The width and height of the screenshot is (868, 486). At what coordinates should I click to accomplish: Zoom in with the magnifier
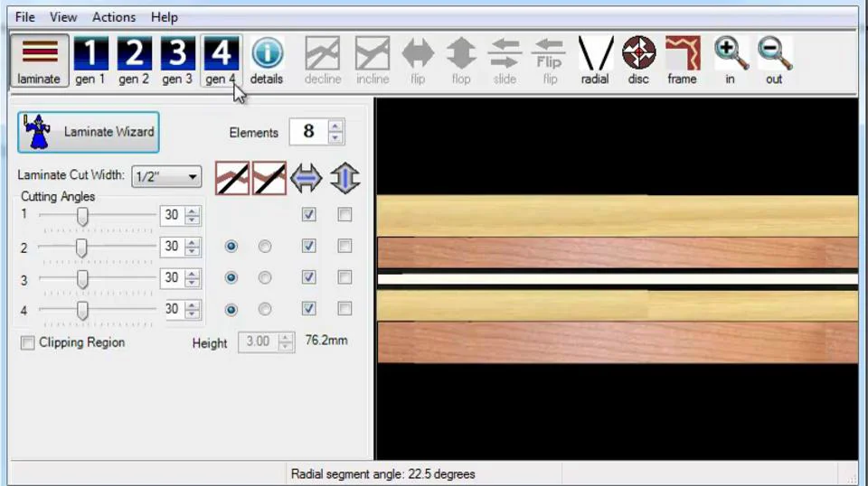(x=731, y=61)
